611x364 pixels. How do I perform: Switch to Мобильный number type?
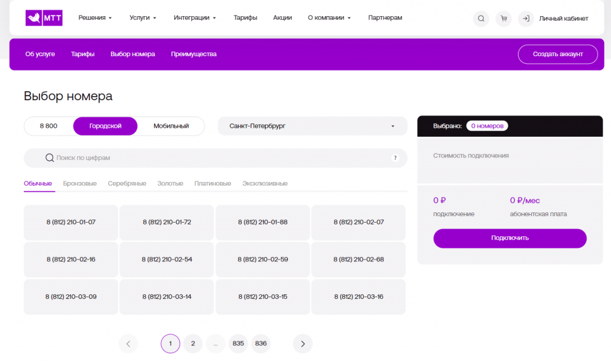171,126
